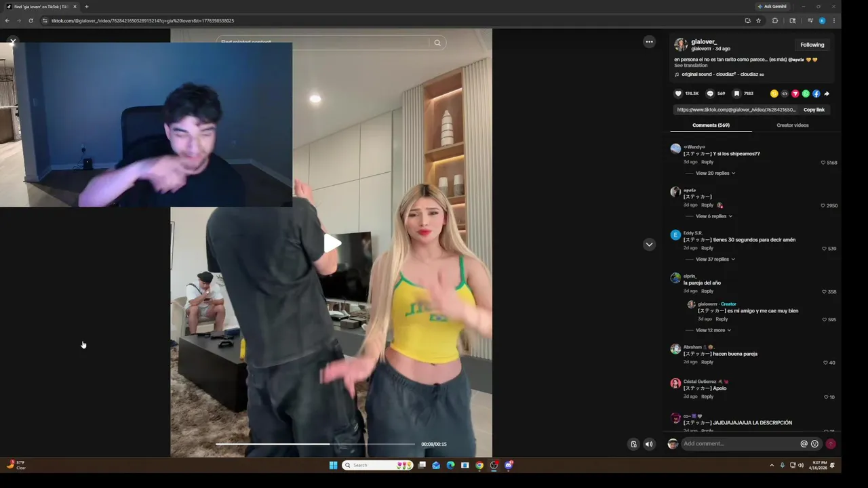The width and height of the screenshot is (868, 488).
Task: Click the embed code share icon
Action: (x=785, y=94)
